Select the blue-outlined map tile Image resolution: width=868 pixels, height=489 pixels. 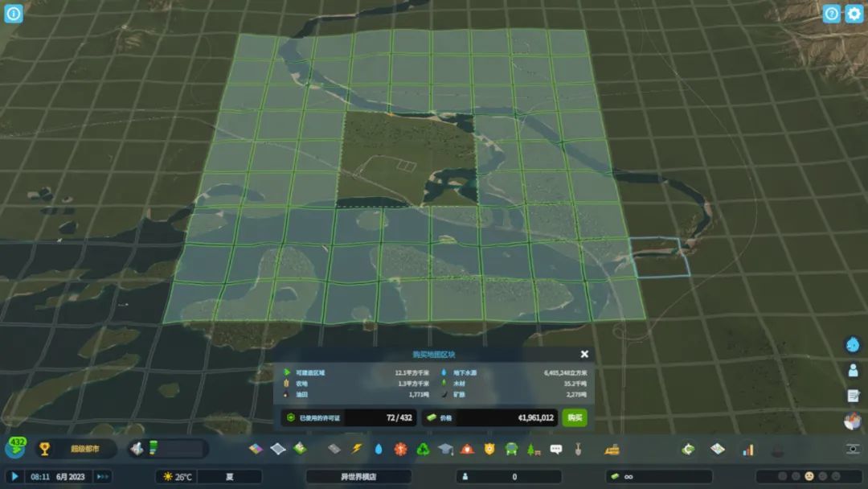click(660, 257)
